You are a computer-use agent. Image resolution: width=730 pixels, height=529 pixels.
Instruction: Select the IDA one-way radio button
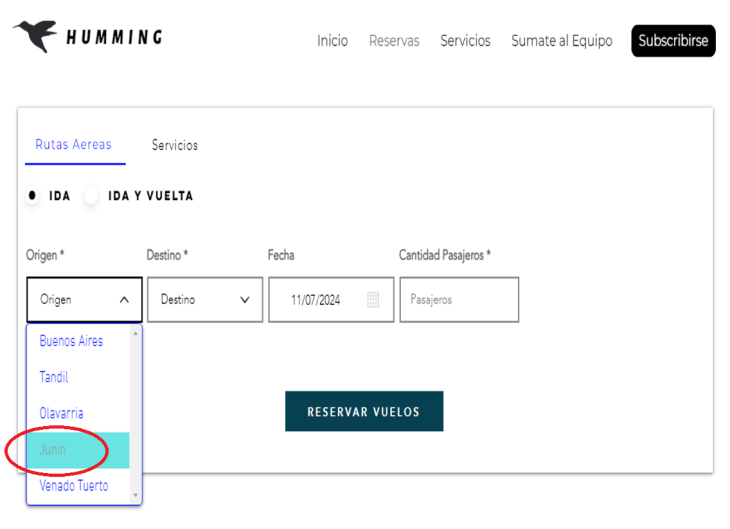coord(34,196)
